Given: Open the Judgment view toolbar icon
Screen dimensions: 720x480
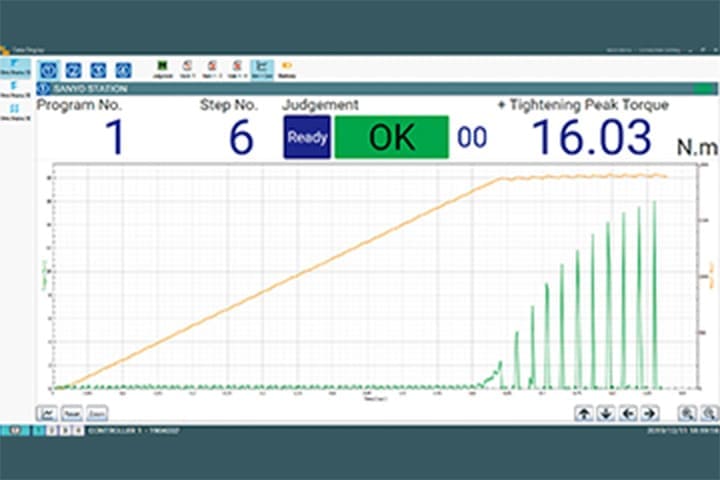Looking at the screenshot, I should point(162,68).
